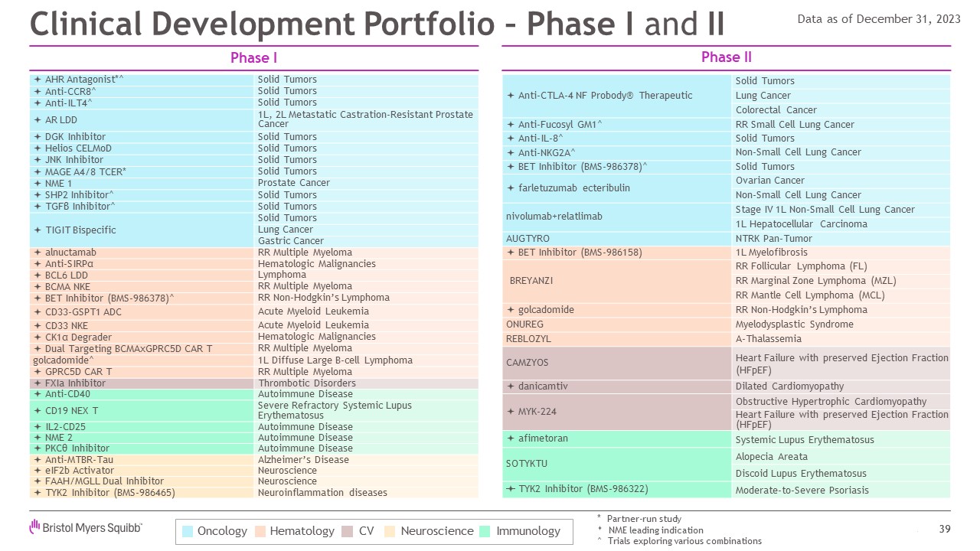Click the page number 39
The image size is (980, 551).
(x=944, y=530)
